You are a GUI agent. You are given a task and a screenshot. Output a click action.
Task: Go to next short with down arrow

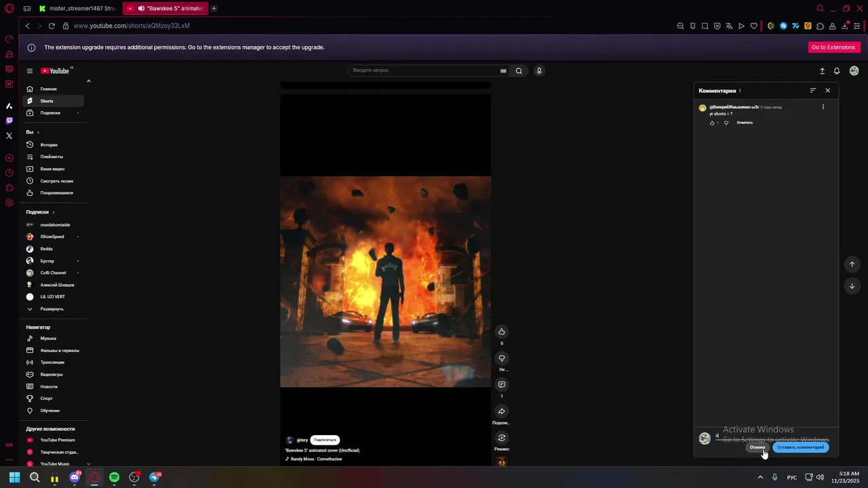point(852,286)
